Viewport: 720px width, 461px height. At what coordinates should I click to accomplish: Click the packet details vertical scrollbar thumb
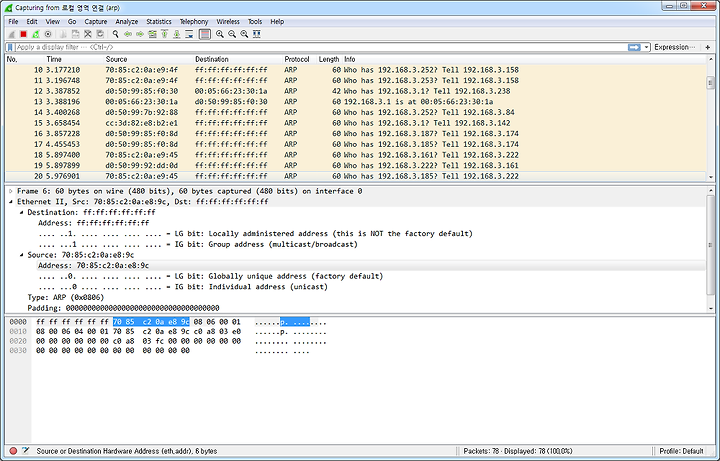click(x=710, y=244)
